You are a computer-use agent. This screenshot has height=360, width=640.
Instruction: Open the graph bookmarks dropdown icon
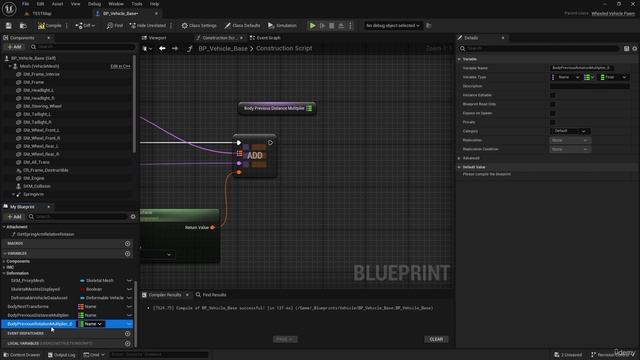pyautogui.click(x=147, y=49)
